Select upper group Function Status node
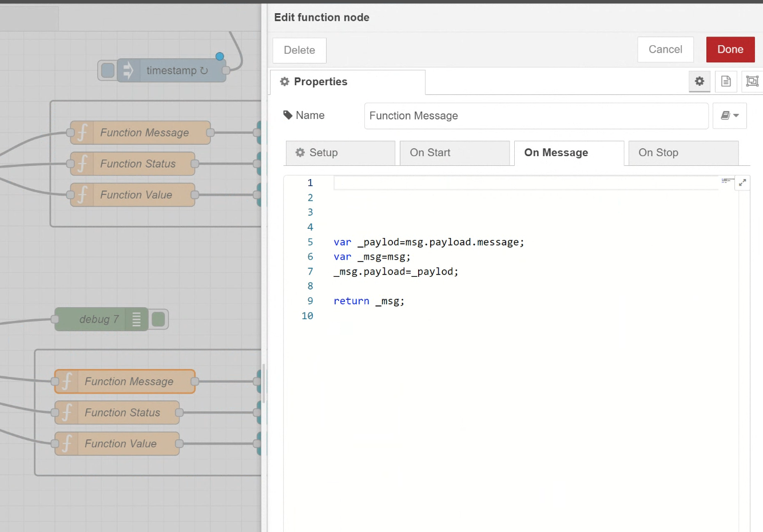763x532 pixels. (133, 164)
